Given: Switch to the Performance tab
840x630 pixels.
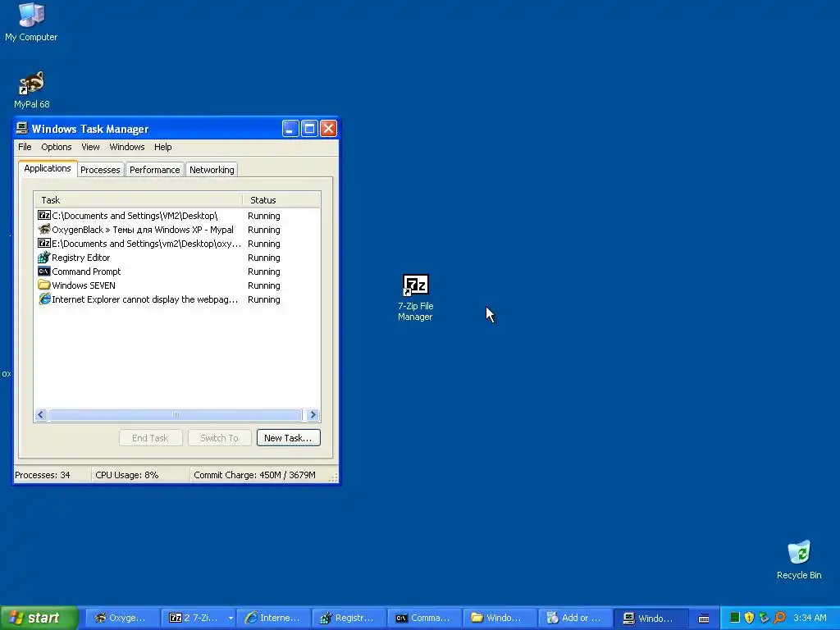Looking at the screenshot, I should [x=155, y=170].
